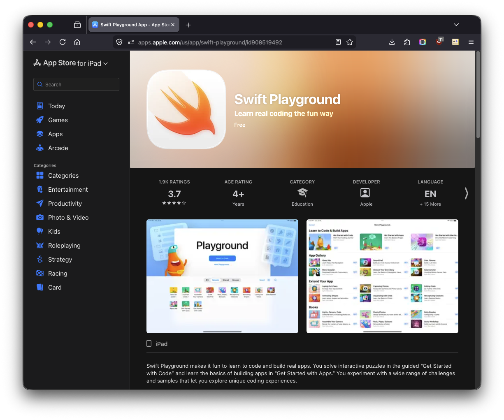This screenshot has width=504, height=420.
Task: Expand the list all tabs chevron
Action: pos(456,25)
